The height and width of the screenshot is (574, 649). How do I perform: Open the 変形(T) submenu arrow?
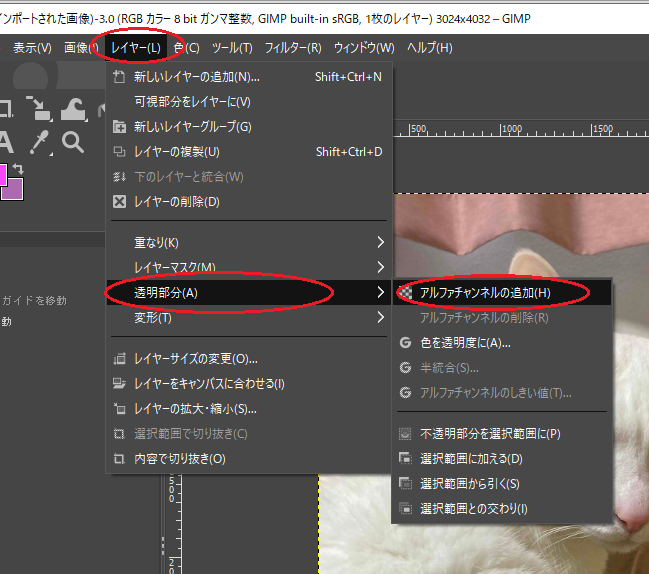[380, 319]
